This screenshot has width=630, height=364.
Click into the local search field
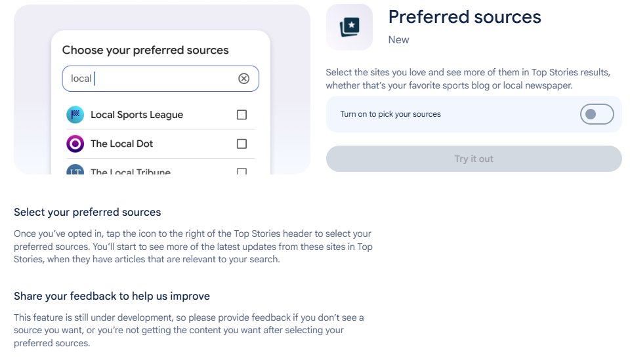[161, 78]
